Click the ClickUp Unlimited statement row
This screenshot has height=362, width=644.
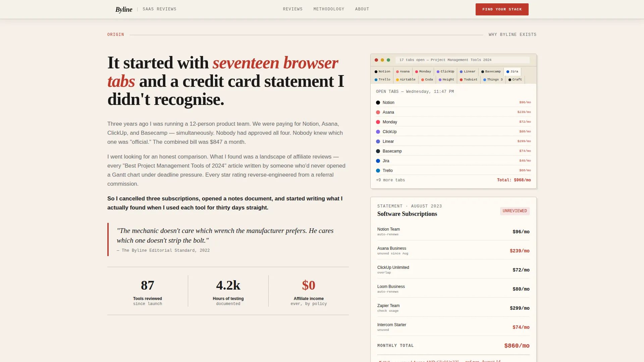[x=453, y=270]
